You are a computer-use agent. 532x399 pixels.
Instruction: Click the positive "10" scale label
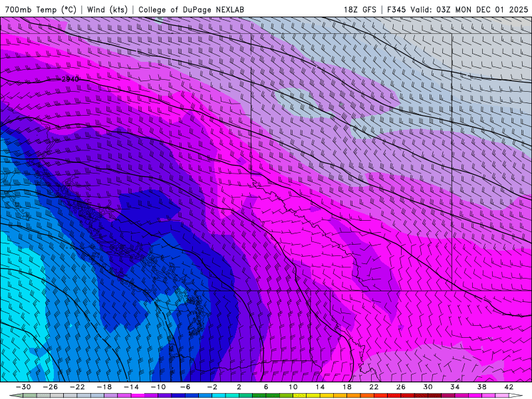[x=293, y=387]
